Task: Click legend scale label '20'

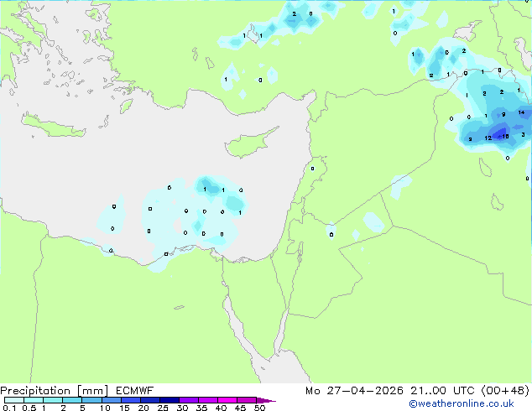Action: point(143,408)
